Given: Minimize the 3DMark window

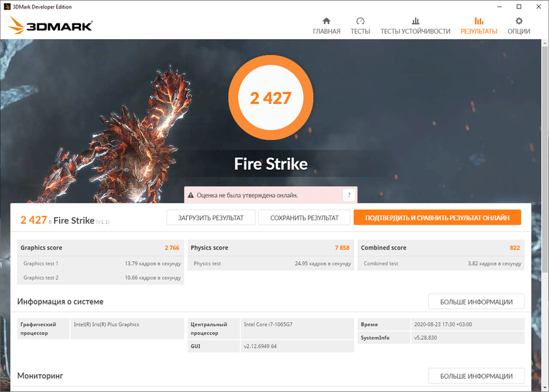Looking at the screenshot, I should coord(499,7).
